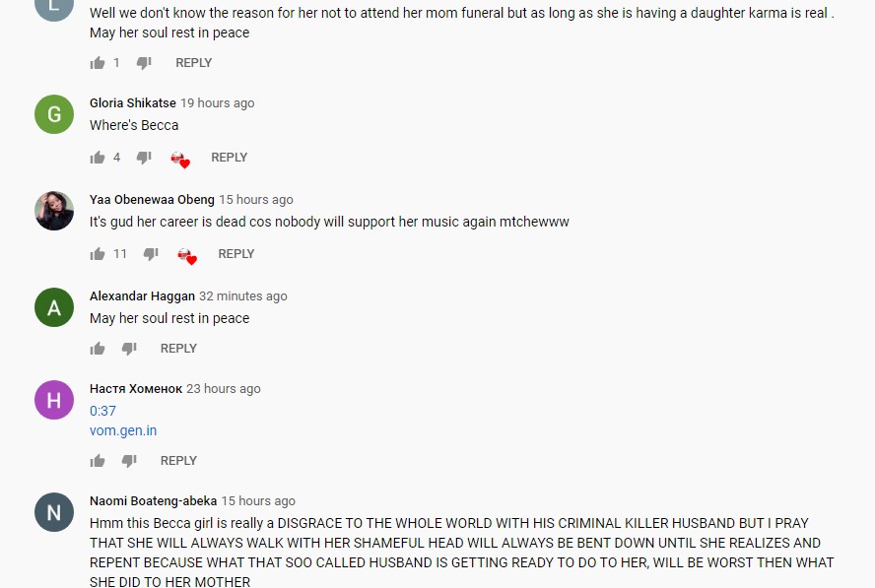Open the vom.gen.in link
The width and height of the screenshot is (875, 588).
click(x=123, y=430)
